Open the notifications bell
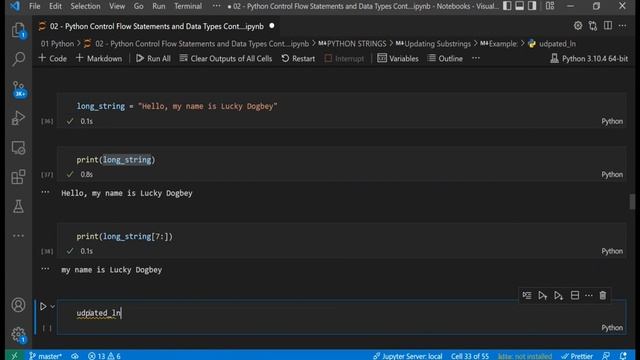The image size is (640, 360). coord(623,356)
